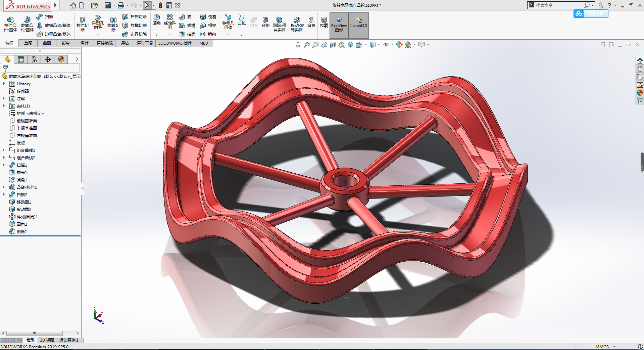Screen dimensions: 644x350
Task: Open the 运动算例 1 motion study tab
Action: coord(69,340)
